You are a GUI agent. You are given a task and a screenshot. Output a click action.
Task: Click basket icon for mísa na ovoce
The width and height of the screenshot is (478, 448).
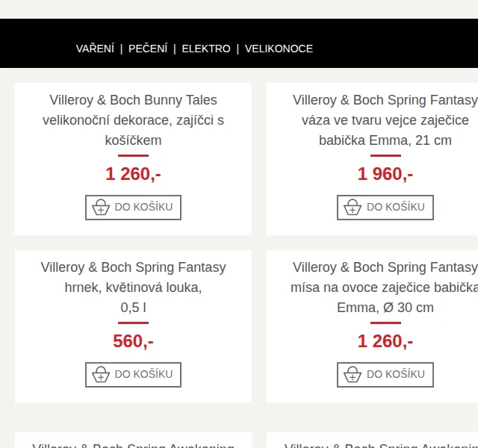click(x=353, y=375)
